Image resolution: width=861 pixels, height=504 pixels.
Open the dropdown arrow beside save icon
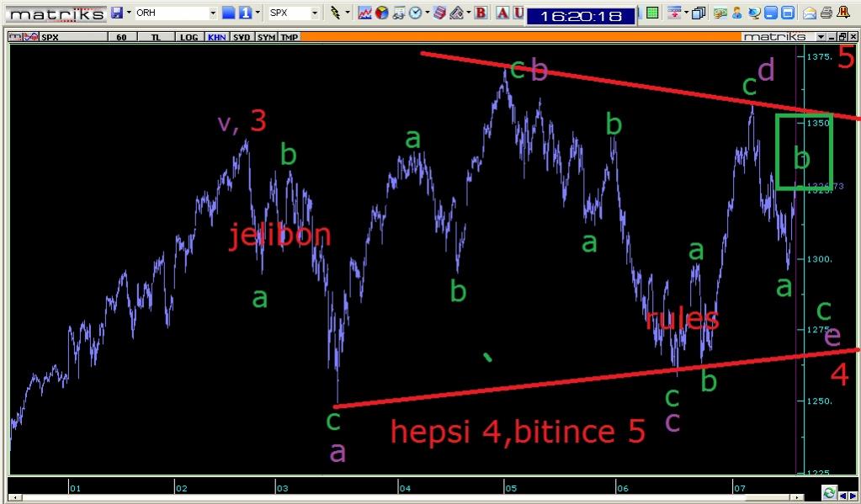coord(127,13)
